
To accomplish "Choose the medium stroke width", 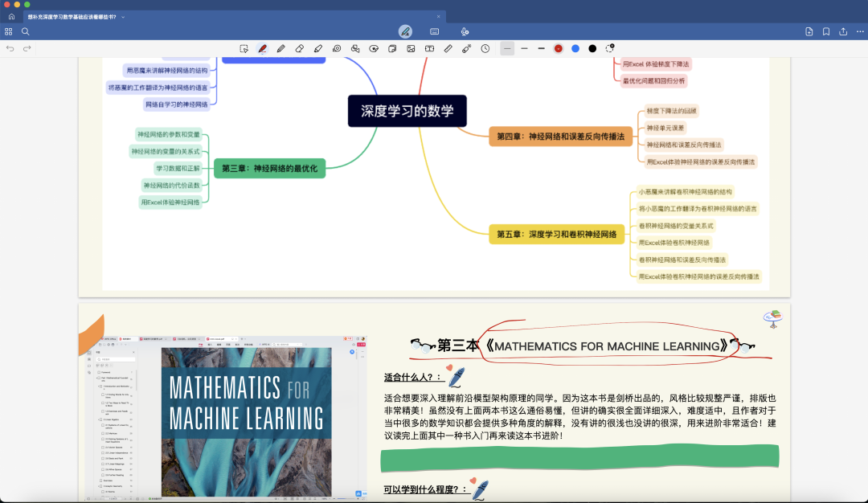I will click(524, 49).
